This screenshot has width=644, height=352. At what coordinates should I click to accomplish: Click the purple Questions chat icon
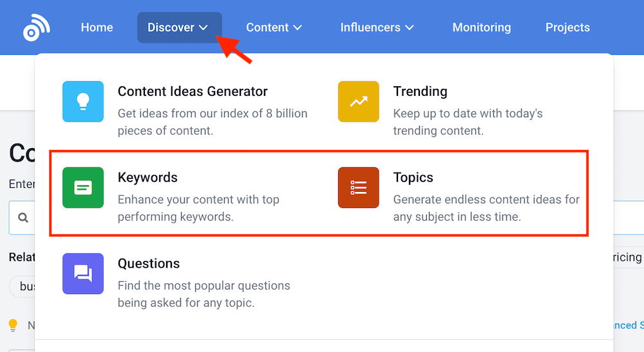click(x=83, y=273)
